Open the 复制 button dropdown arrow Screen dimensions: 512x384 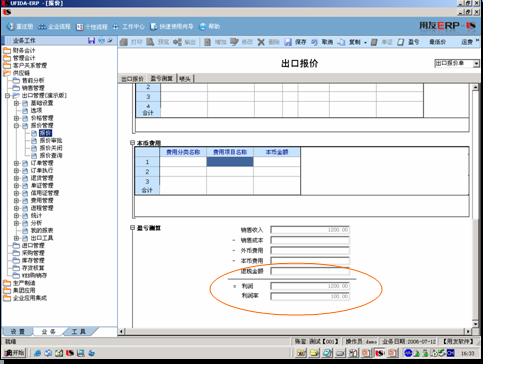[x=365, y=42]
